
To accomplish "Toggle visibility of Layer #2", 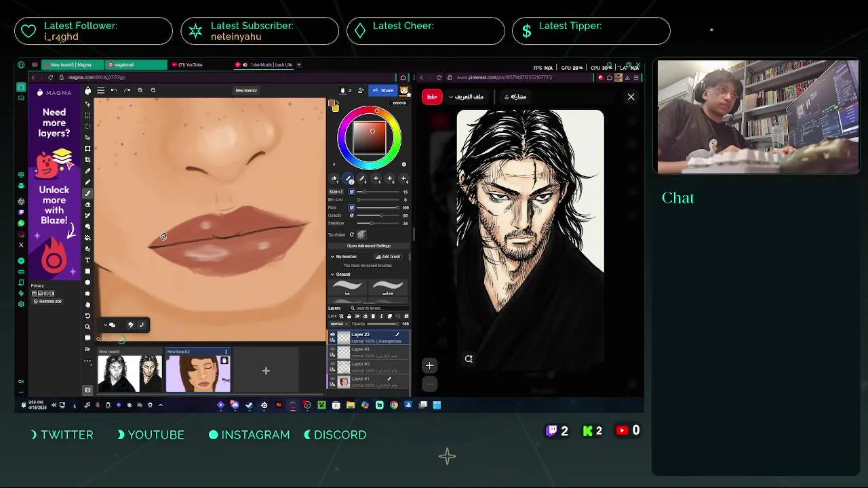I will point(332,334).
